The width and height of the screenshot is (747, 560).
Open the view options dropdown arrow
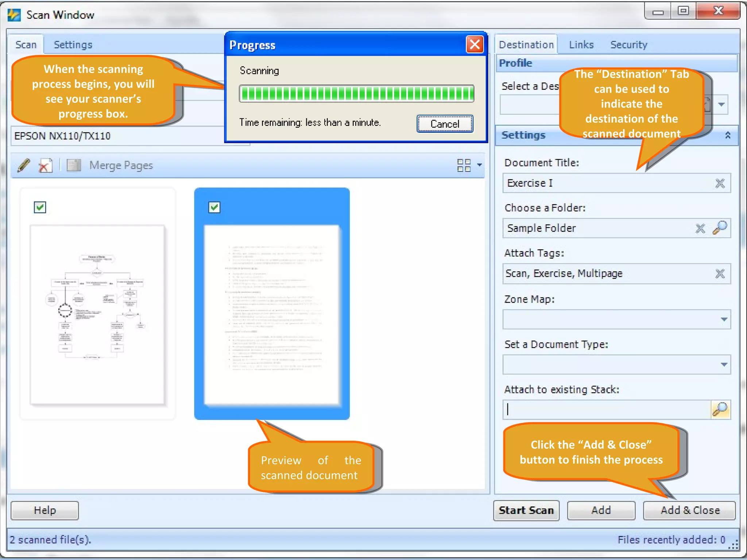pyautogui.click(x=479, y=165)
